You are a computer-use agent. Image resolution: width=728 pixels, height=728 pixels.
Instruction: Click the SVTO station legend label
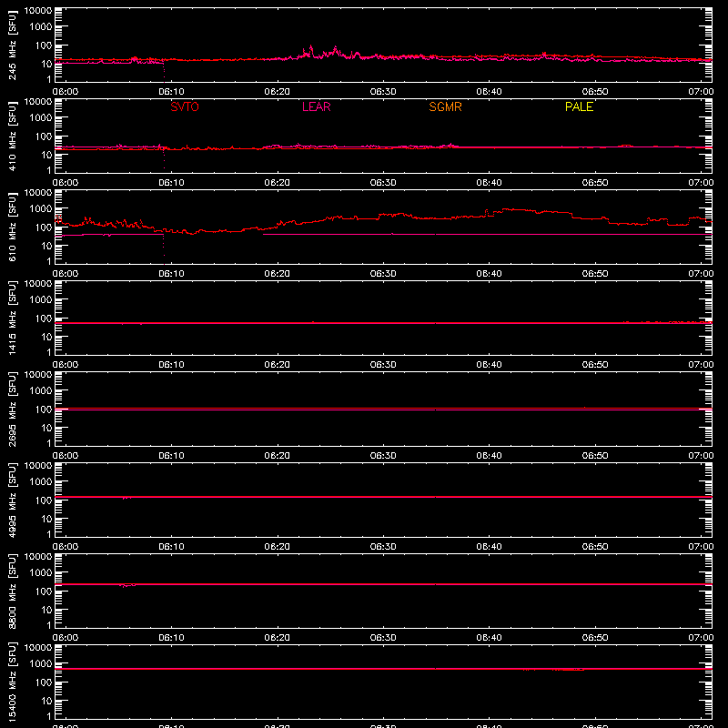coord(185,106)
